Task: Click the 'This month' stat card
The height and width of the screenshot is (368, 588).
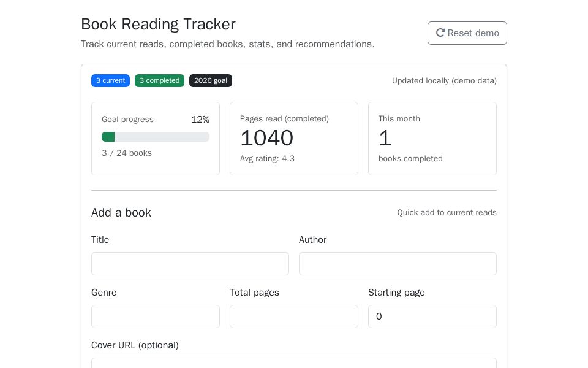Action: click(x=432, y=139)
